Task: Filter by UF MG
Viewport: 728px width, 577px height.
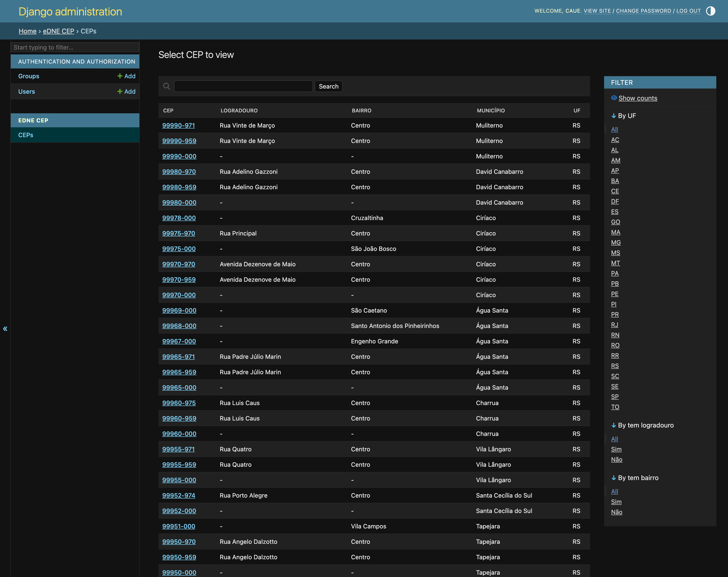Action: coord(616,243)
